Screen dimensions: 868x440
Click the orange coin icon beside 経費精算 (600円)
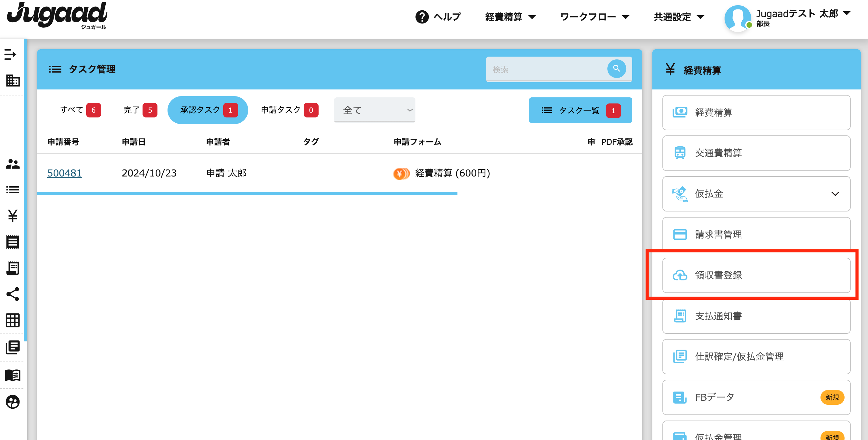401,173
